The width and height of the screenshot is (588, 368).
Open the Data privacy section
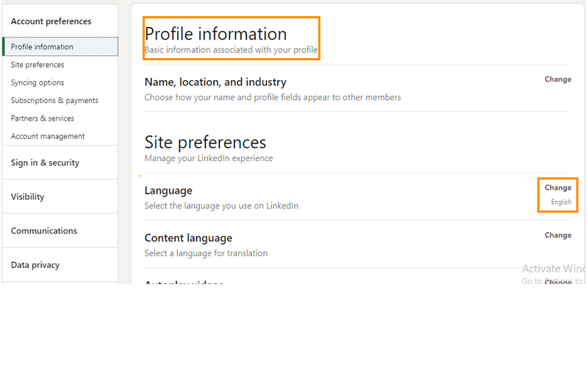click(x=35, y=265)
